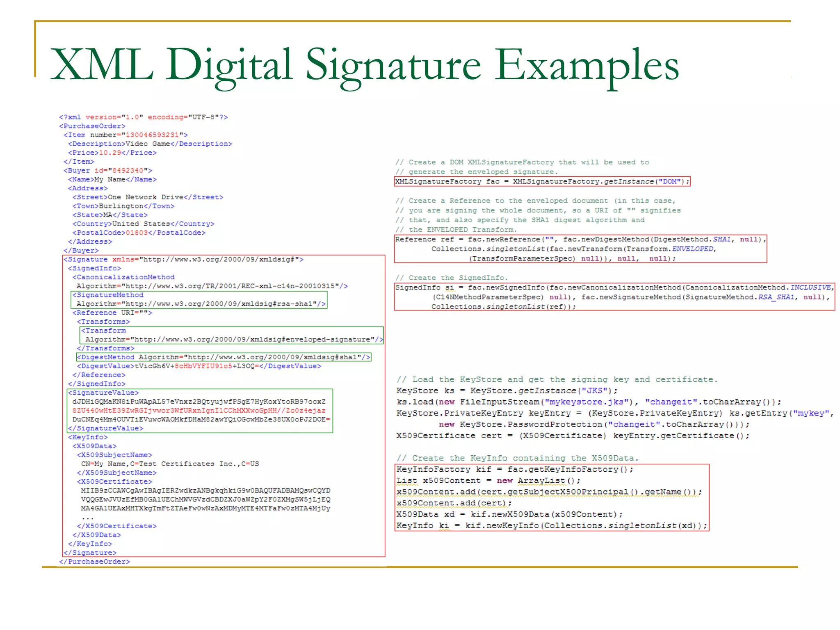The image size is (840, 630).
Task: Click the opening <X509Data> tag
Action: point(95,446)
